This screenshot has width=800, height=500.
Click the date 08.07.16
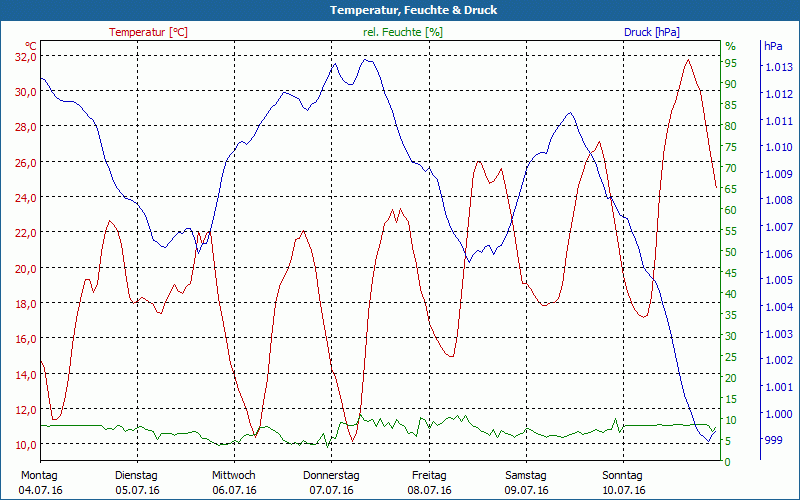[430, 491]
